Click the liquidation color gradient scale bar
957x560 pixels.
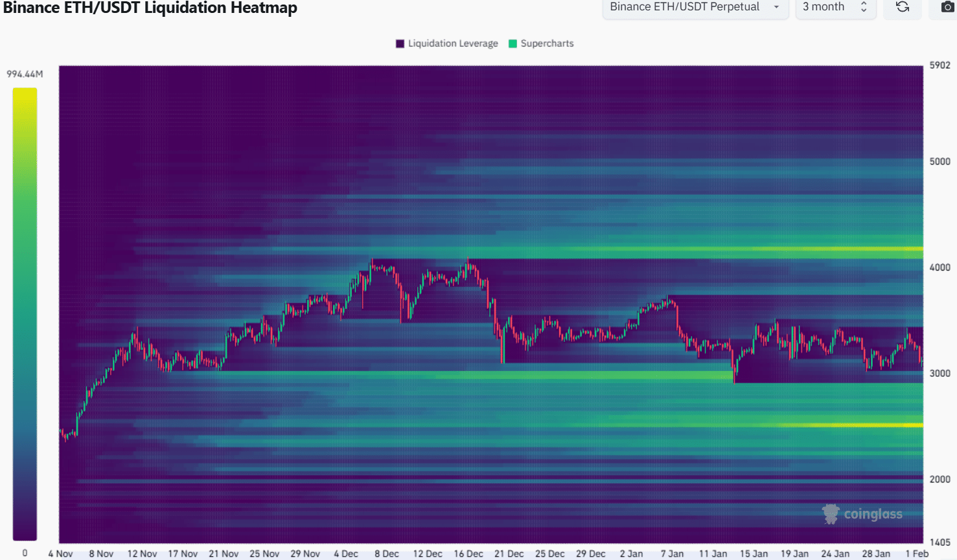click(x=25, y=314)
